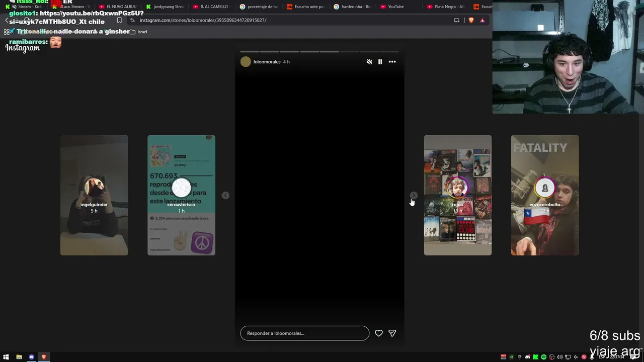Switch to the 'EL NUVO ALBUM' YouTube tab

click(118, 7)
